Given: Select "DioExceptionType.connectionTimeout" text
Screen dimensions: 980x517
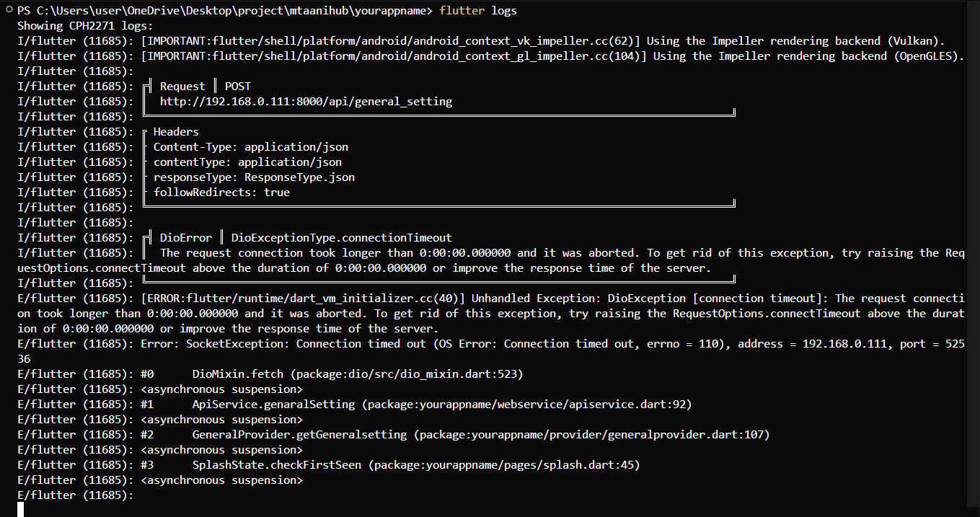Looking at the screenshot, I should [x=341, y=238].
